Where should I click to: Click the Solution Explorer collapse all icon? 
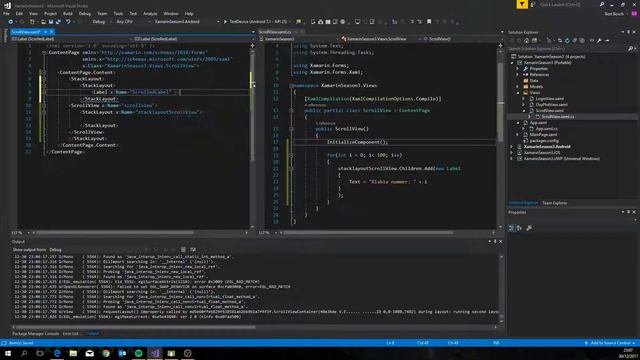pos(574,40)
